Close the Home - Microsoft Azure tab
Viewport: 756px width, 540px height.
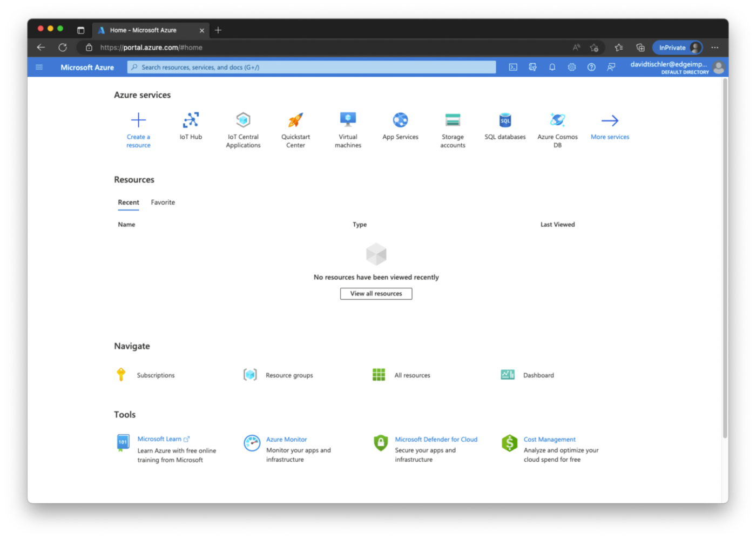(x=202, y=31)
